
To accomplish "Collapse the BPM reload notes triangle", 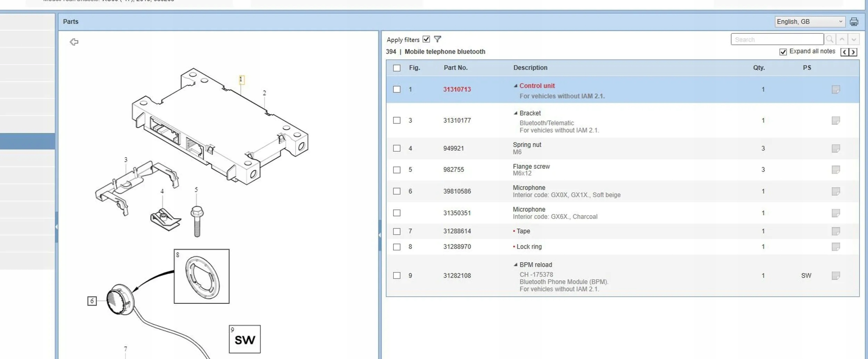I will (x=516, y=265).
